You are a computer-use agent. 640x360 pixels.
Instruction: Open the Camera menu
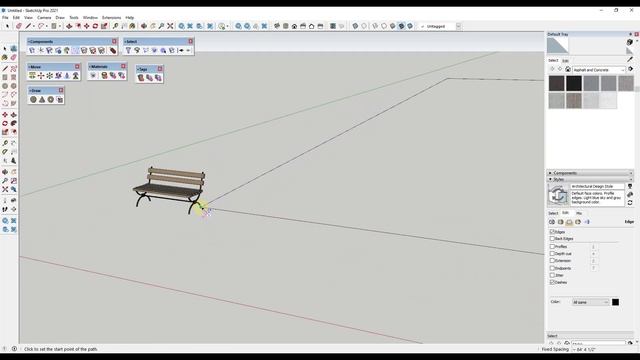pos(44,18)
